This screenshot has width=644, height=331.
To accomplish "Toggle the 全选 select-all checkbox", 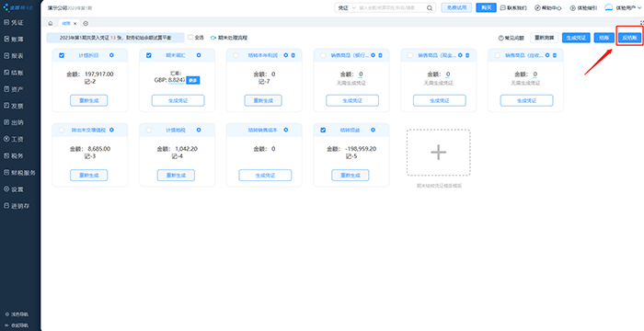I will [190, 37].
